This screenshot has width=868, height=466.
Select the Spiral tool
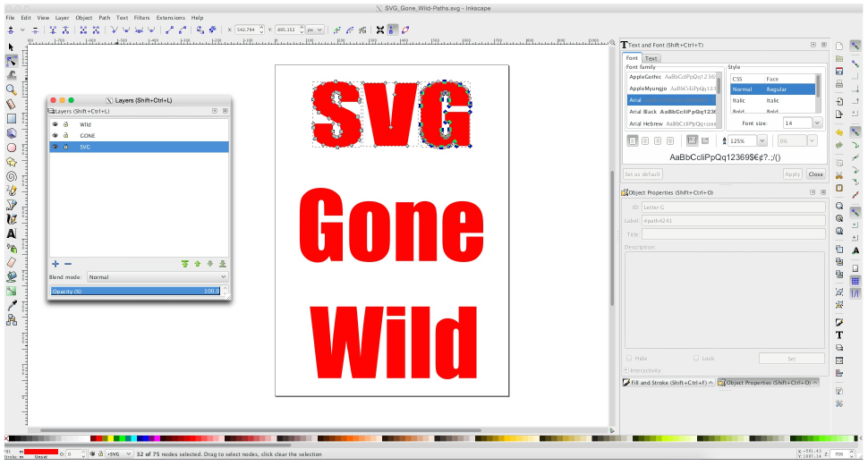(x=11, y=176)
